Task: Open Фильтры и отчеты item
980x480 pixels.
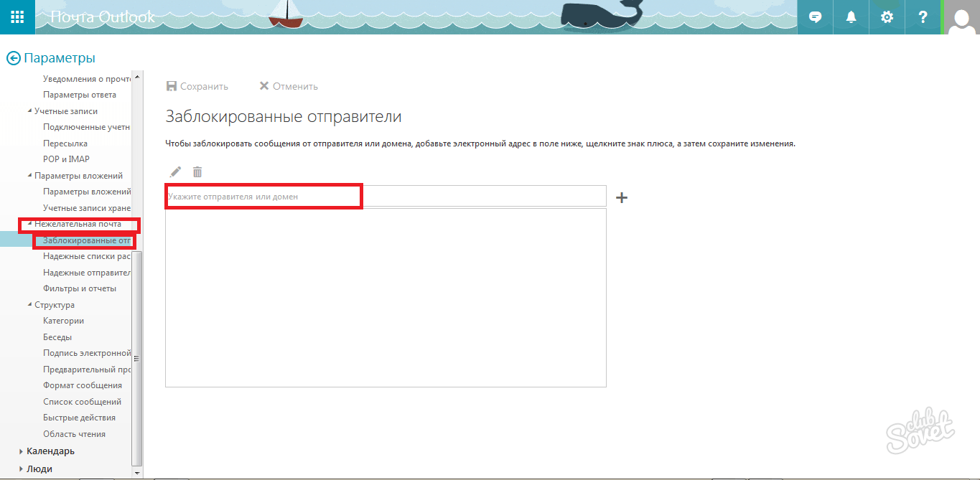Action: pos(80,288)
